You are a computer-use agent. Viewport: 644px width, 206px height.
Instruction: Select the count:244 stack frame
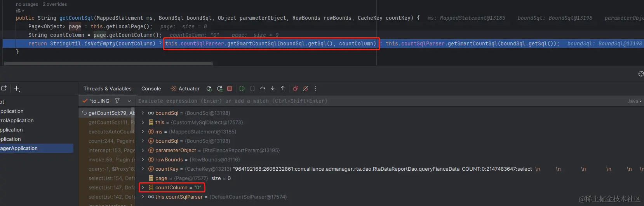pyautogui.click(x=107, y=141)
